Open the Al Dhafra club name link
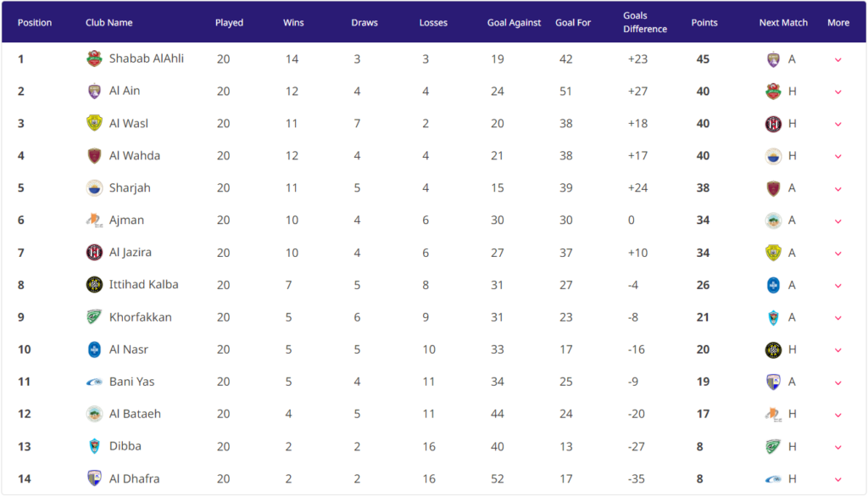This screenshot has width=868, height=497. [134, 478]
